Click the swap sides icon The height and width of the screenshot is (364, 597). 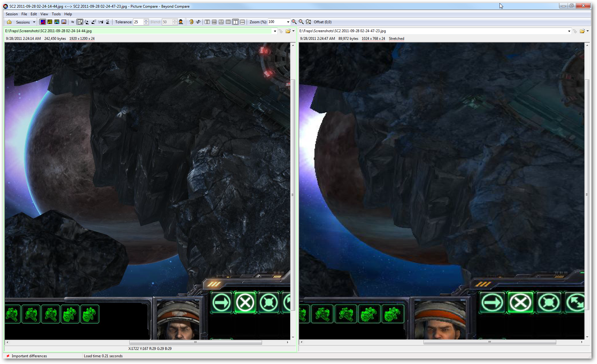(x=198, y=22)
